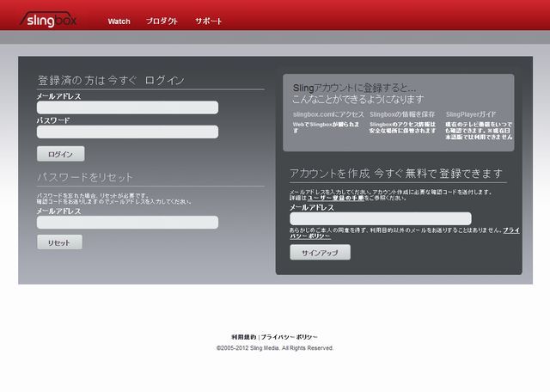Open the footer 利用規約 link

coord(244,337)
